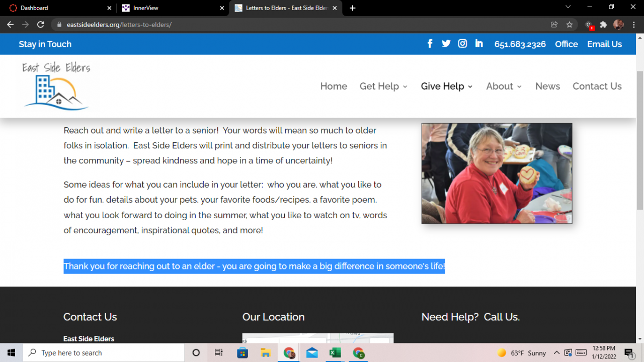Open the browser extensions puzzle icon
Image resolution: width=644 pixels, height=362 pixels.
pyautogui.click(x=603, y=24)
